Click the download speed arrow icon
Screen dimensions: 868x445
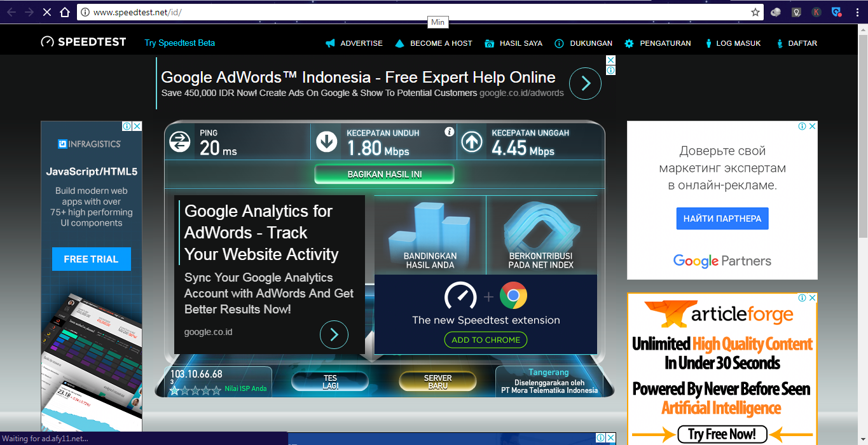point(327,142)
